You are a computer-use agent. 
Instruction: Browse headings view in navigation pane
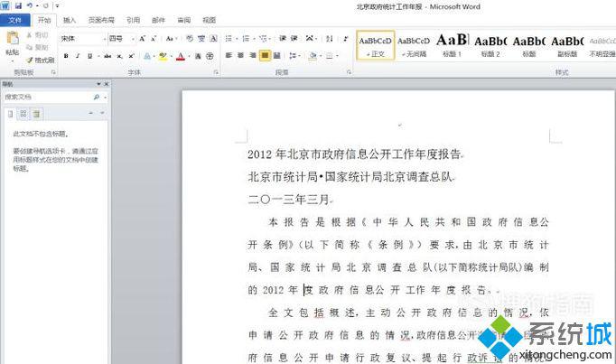[x=11, y=114]
